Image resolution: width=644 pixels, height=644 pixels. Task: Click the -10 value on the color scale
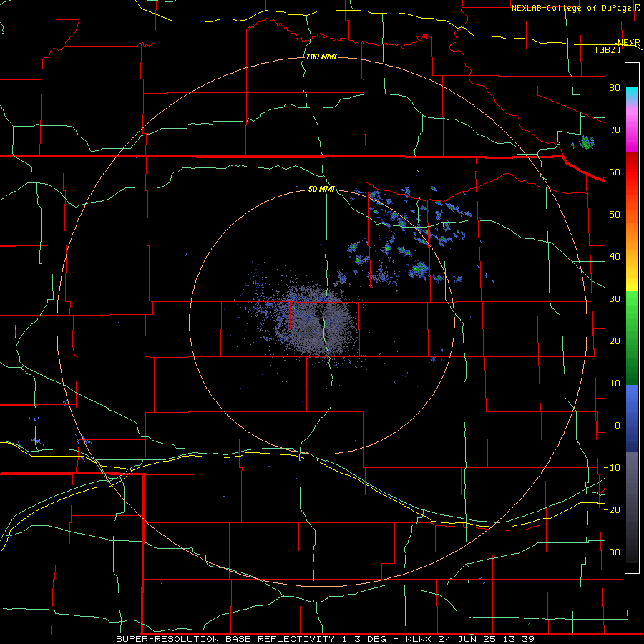pos(612,468)
